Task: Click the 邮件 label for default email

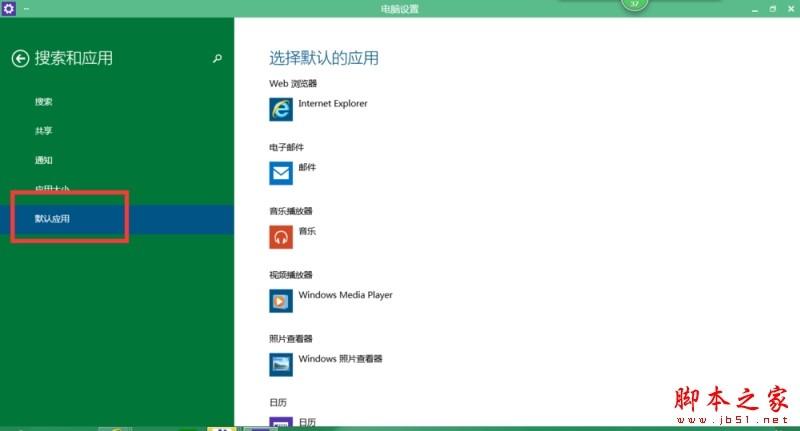Action: tap(307, 167)
